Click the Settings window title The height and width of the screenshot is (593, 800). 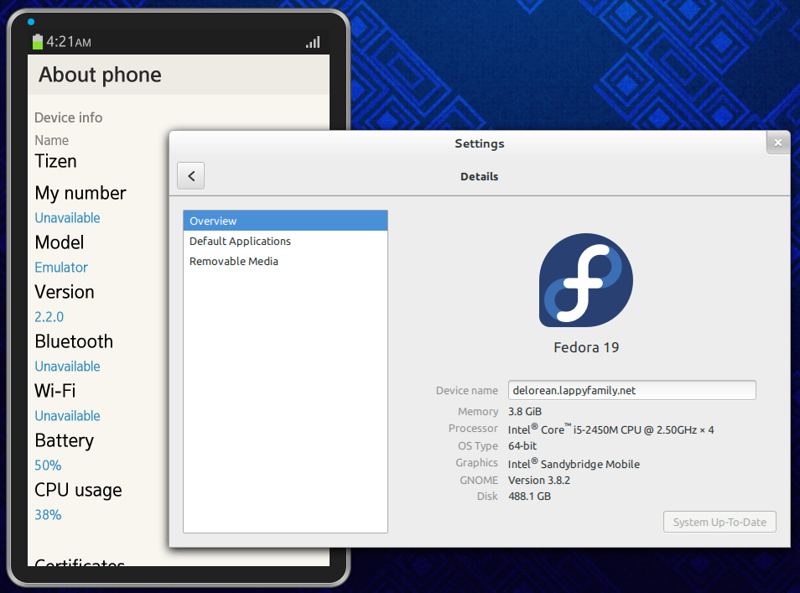[480, 143]
